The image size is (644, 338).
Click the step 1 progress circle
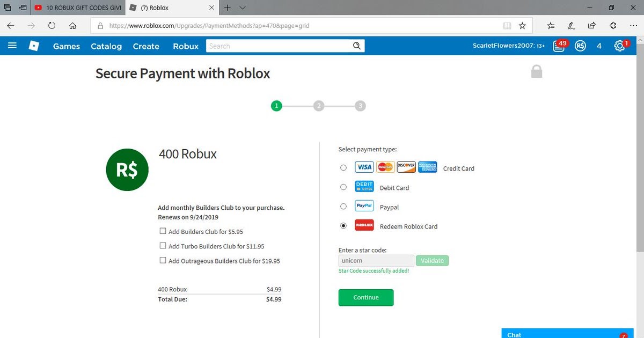[276, 106]
